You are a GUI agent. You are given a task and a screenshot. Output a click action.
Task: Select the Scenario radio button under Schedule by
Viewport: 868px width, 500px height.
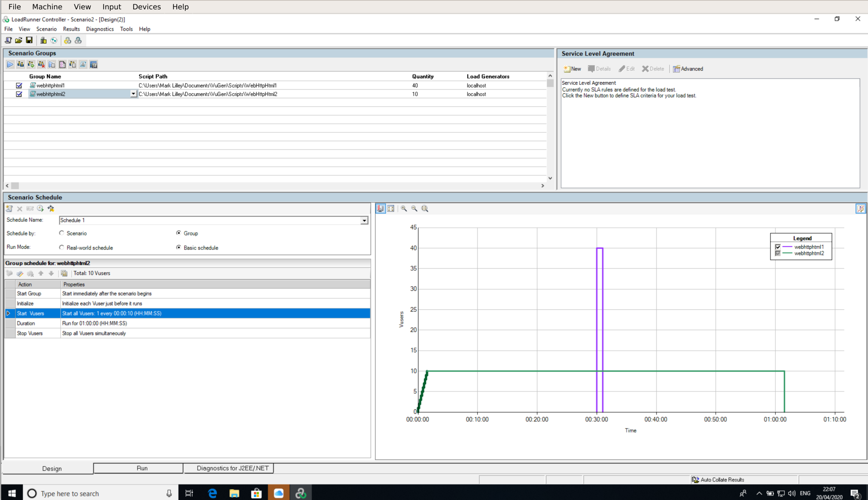coord(62,233)
